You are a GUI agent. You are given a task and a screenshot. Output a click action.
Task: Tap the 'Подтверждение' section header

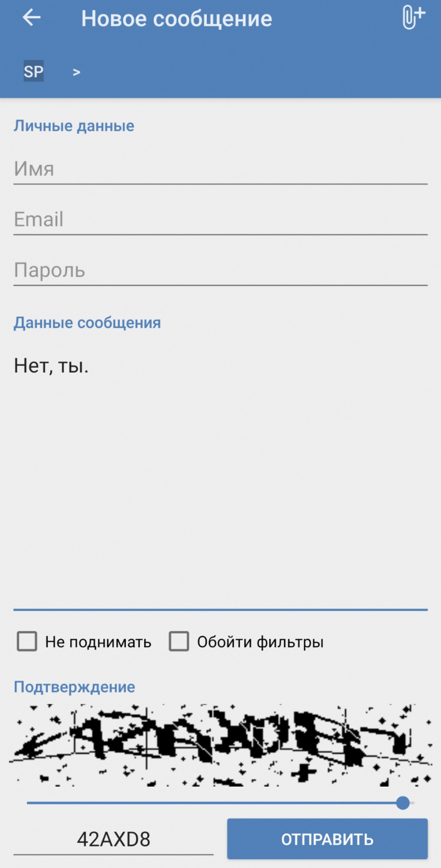75,687
